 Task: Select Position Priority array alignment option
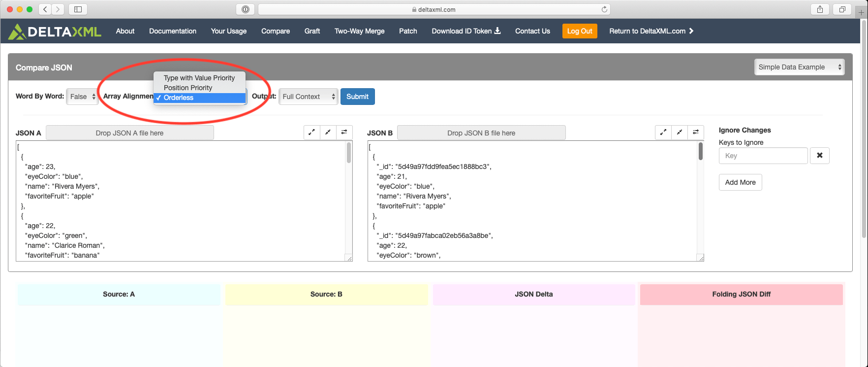[x=188, y=88]
